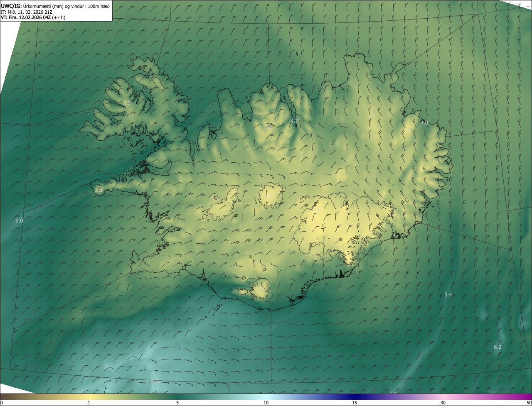Click the title line starting "UWC/IG: Úrkomumætti (mm)"
Image resolution: width=532 pixels, height=406 pixels.
pos(55,6)
